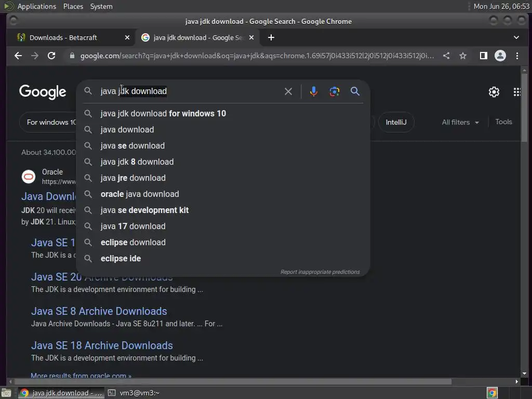Open Java SE 18 Archive Downloads link
This screenshot has height=399, width=532.
(x=102, y=345)
